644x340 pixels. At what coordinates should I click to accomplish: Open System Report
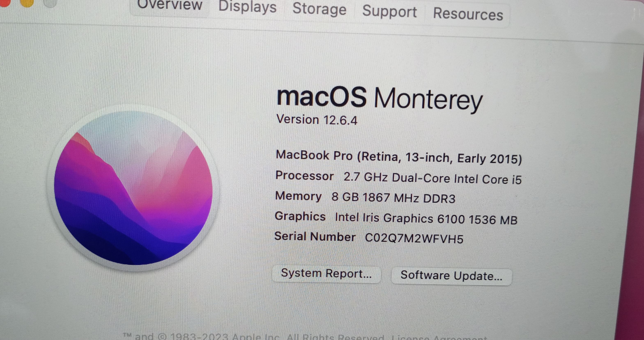pyautogui.click(x=326, y=274)
